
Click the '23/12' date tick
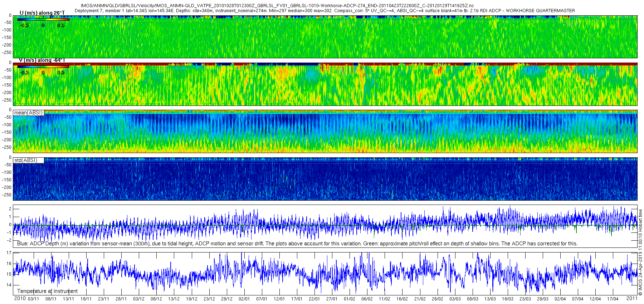[209, 299]
